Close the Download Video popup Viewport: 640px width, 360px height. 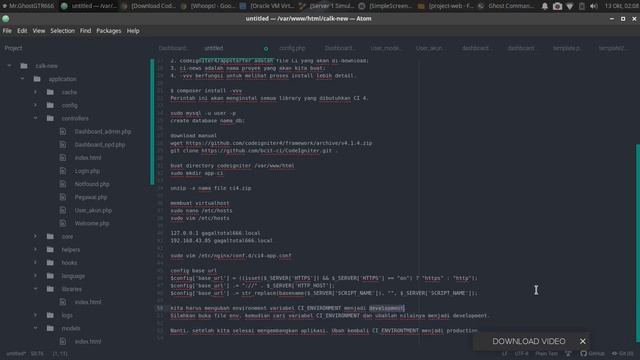tap(582, 341)
